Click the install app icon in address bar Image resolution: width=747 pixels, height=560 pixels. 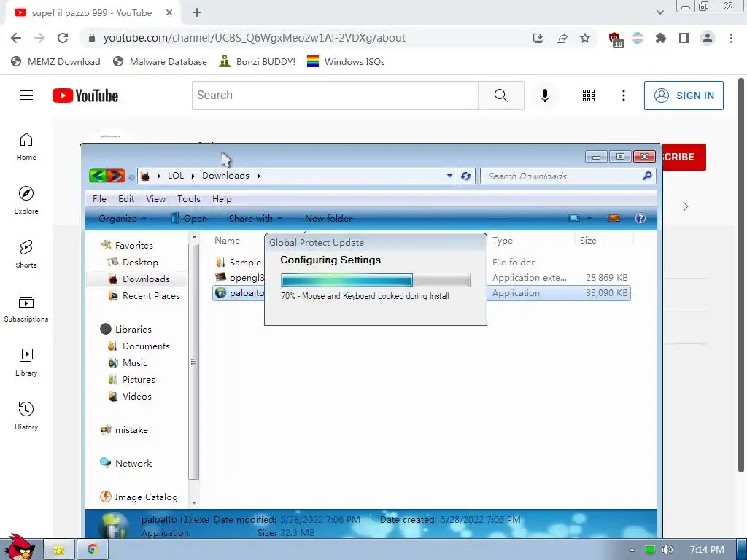click(x=538, y=38)
